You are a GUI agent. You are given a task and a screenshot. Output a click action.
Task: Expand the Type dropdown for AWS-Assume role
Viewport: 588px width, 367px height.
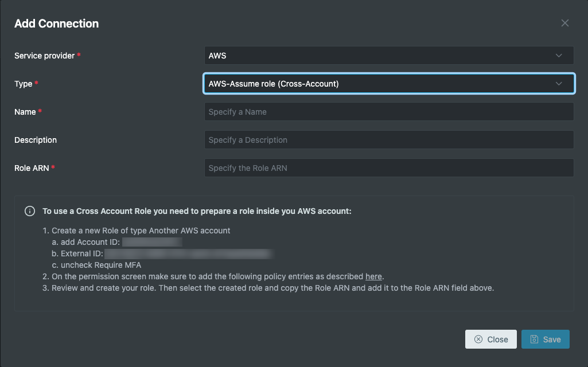389,84
